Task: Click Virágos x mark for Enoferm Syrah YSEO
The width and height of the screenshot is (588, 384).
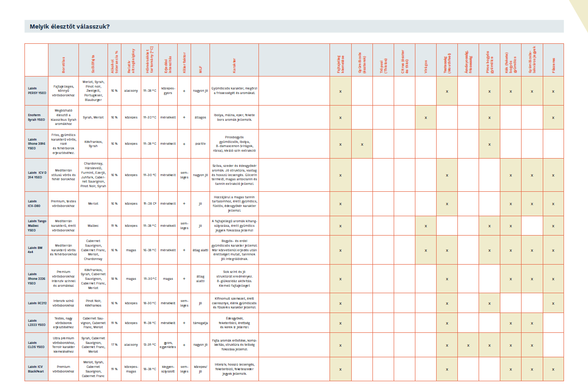Action: (x=426, y=118)
